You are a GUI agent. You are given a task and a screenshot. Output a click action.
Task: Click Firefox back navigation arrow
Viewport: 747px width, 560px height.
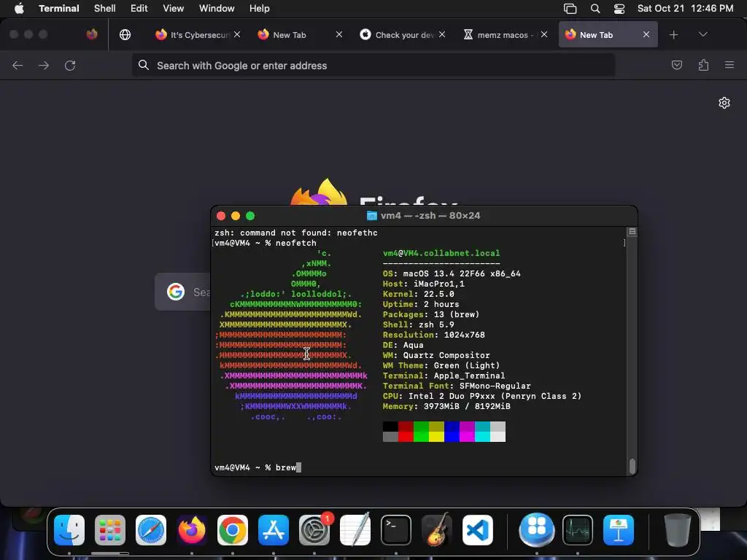coord(18,65)
